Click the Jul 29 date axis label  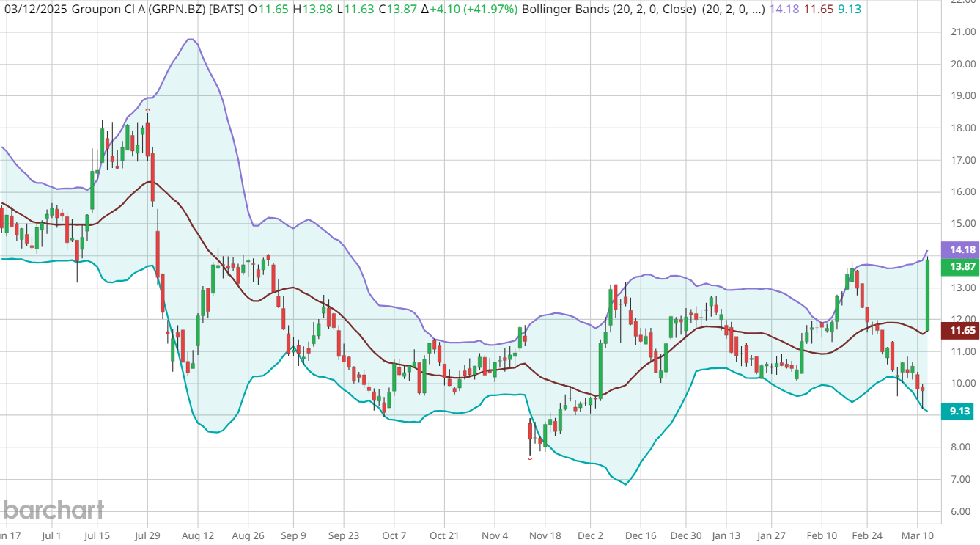(147, 536)
